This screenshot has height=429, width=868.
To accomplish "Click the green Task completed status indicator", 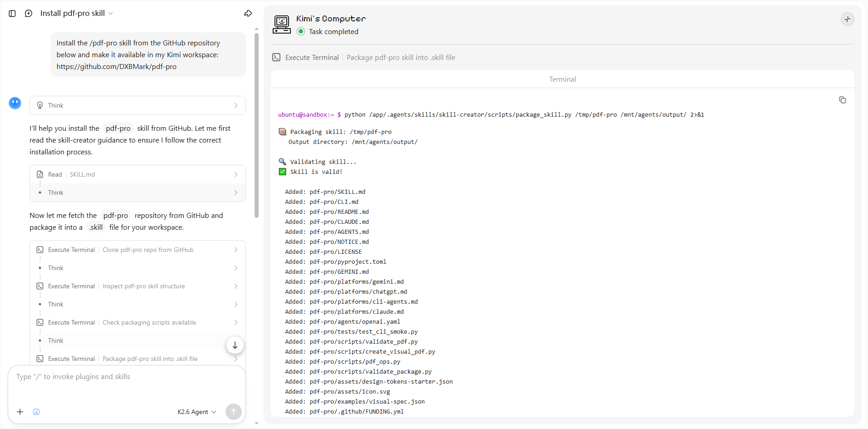I will pos(301,31).
